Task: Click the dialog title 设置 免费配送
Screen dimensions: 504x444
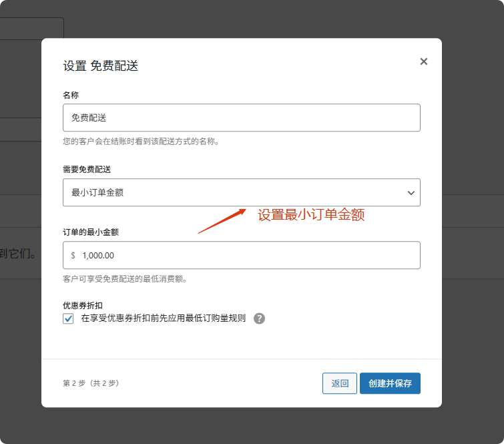Action: pyautogui.click(x=100, y=66)
